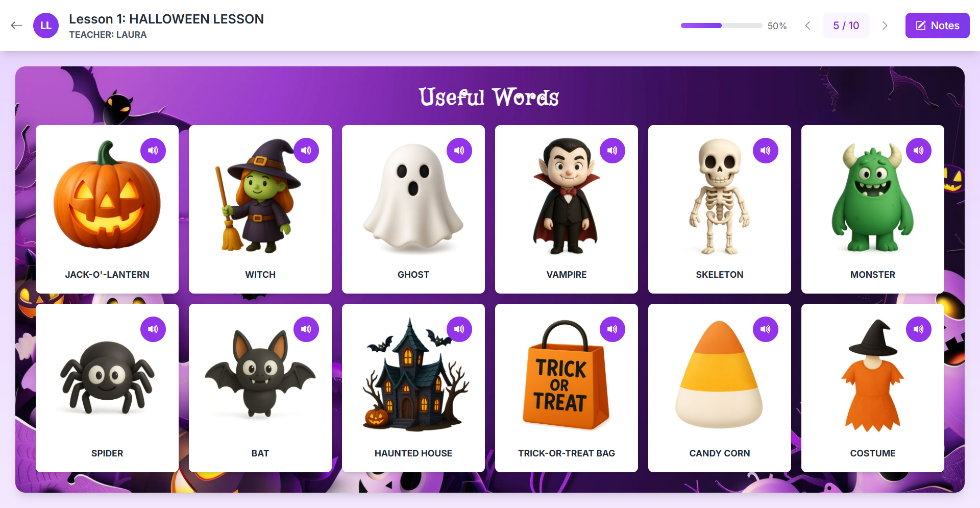980x508 pixels.
Task: Play audio for the Ghost card
Action: click(459, 151)
